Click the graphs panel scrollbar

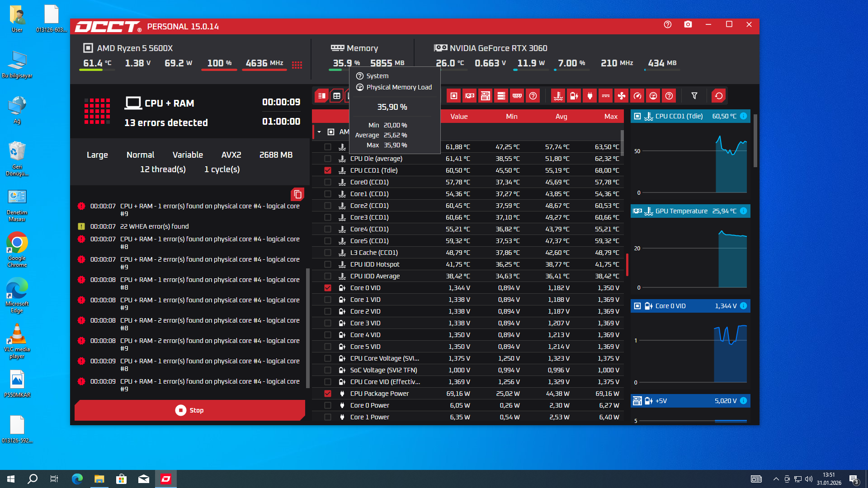(x=755, y=141)
